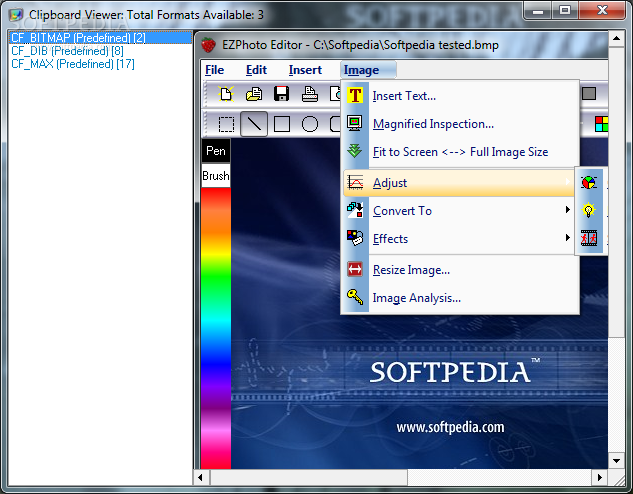The height and width of the screenshot is (494, 633).
Task: Click the vertical scrollbar down arrow
Action: [x=616, y=461]
